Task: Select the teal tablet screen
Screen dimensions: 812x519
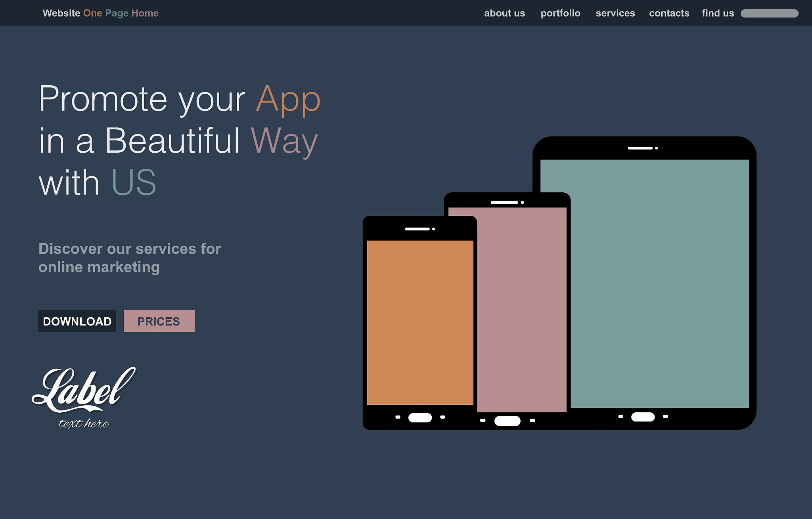Action: pos(660,283)
